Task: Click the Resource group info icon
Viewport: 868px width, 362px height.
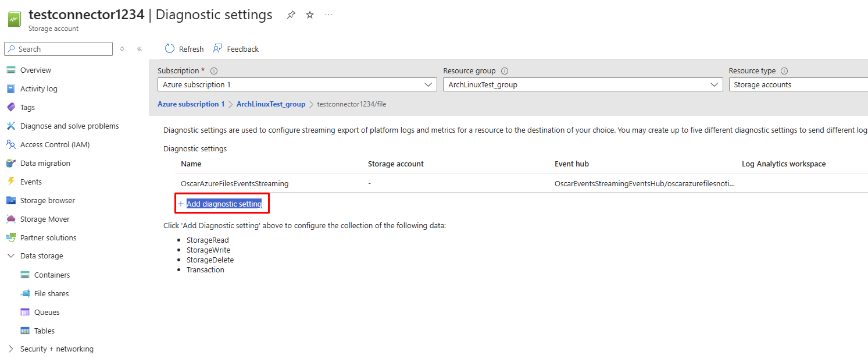Action: point(505,71)
